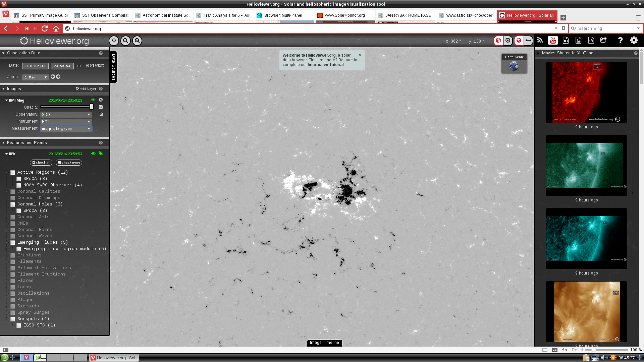Image resolution: width=644 pixels, height=362 pixels.
Task: Open the YouTube movies panel icon
Action: pos(553,41)
